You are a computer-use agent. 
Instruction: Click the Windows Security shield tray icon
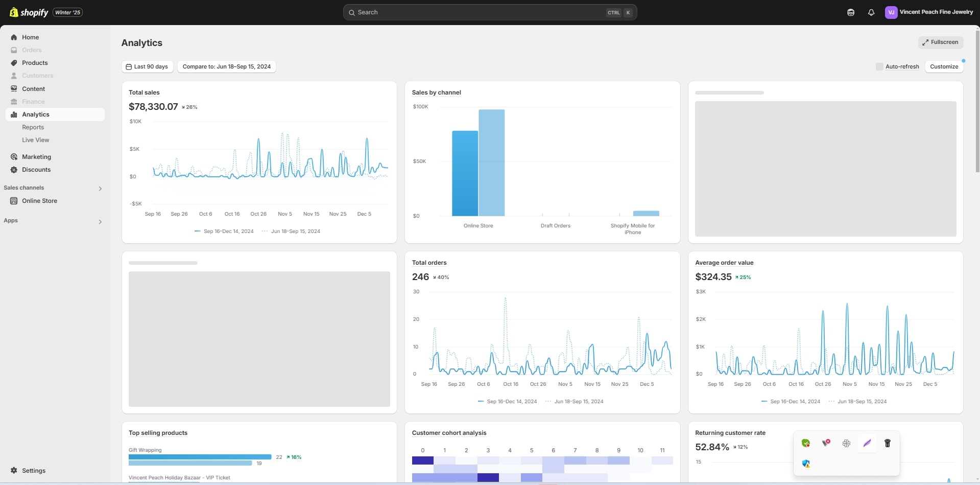[x=806, y=464]
